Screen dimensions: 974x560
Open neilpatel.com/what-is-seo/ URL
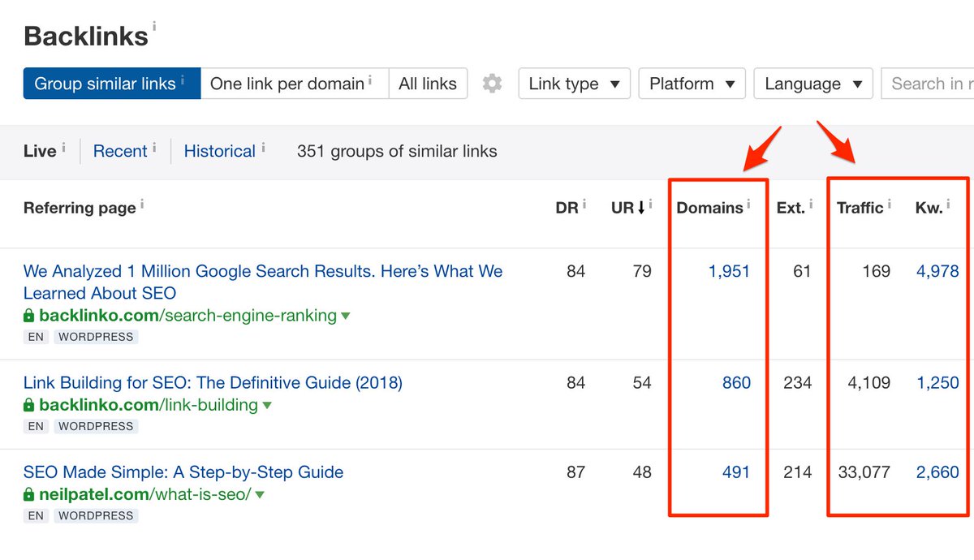[x=145, y=493]
